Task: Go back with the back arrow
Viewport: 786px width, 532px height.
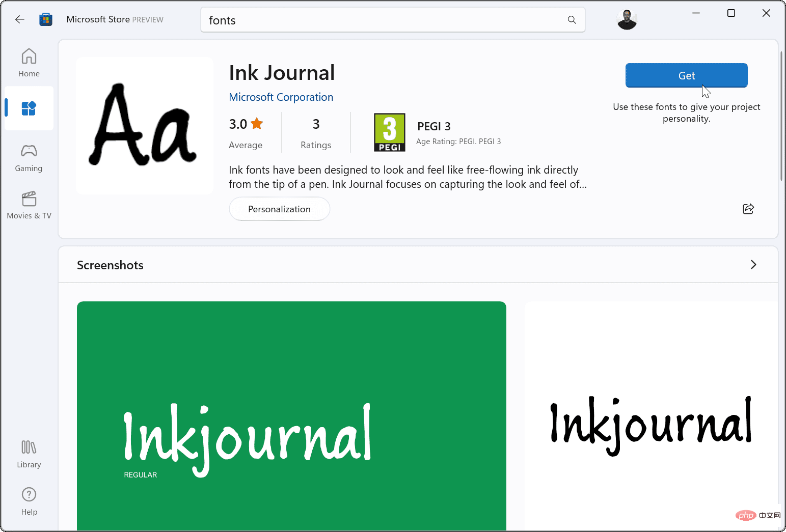Action: (x=20, y=19)
